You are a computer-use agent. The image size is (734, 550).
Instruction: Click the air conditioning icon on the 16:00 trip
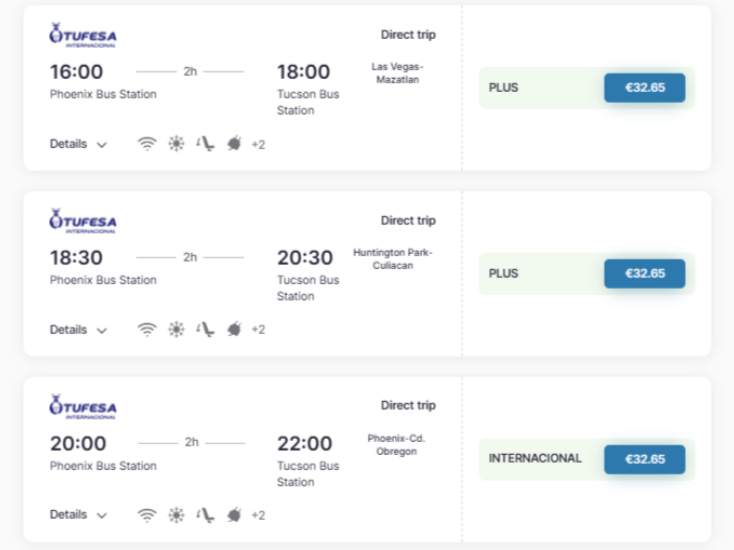[x=176, y=143]
